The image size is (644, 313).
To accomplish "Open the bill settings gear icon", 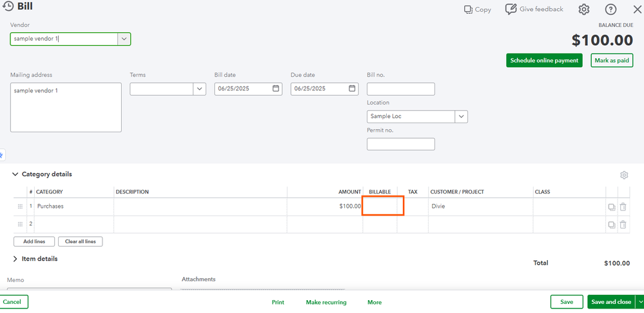I will [x=584, y=10].
